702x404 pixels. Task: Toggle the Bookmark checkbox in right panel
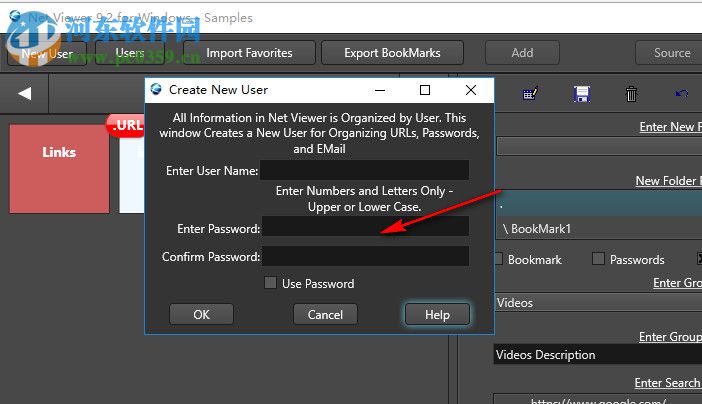pos(498,259)
